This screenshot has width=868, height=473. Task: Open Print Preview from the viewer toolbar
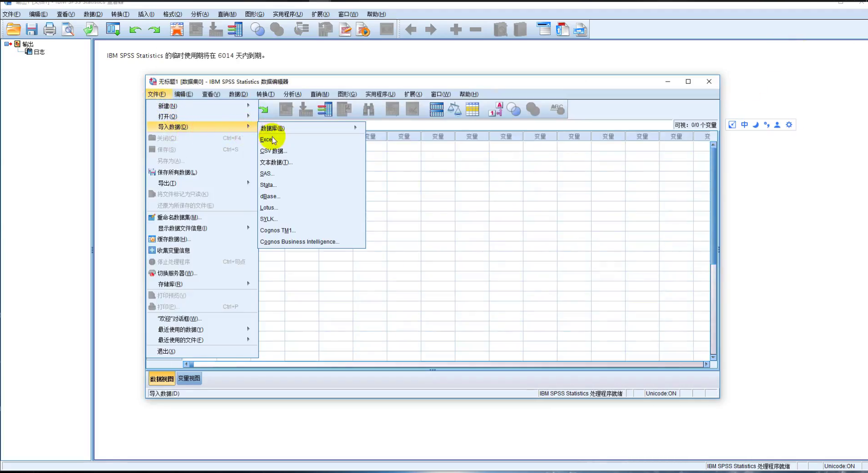[x=68, y=30]
